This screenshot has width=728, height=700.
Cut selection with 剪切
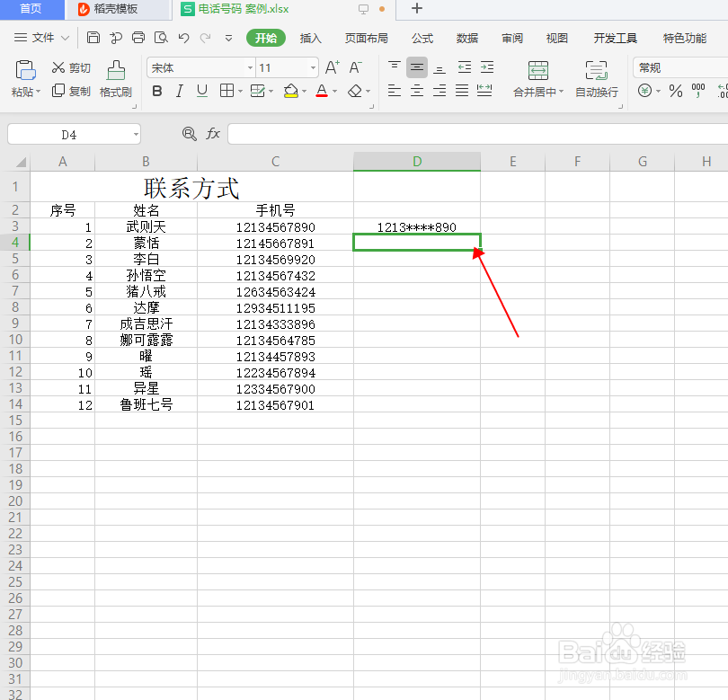71,67
